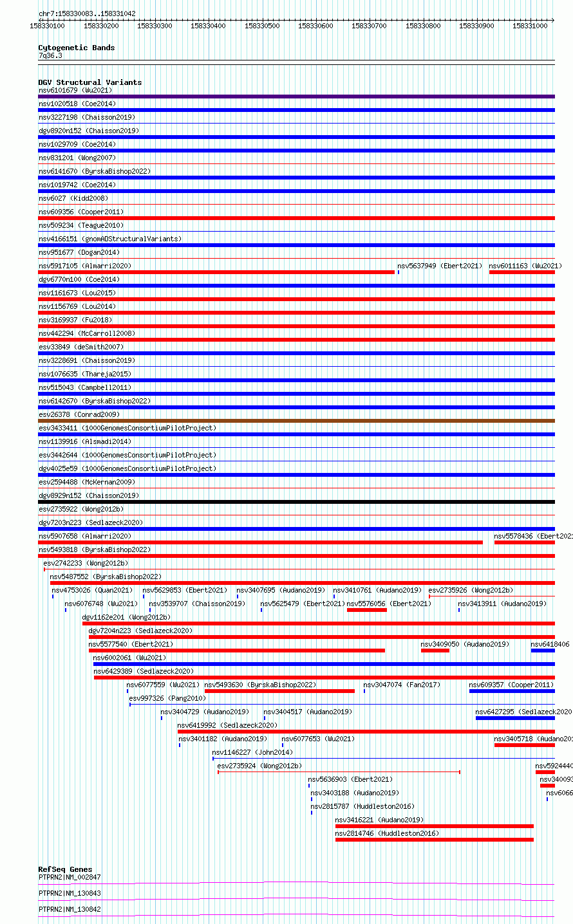Open nsv1076635 (Thareja2015) variant

pyautogui.click(x=85, y=374)
